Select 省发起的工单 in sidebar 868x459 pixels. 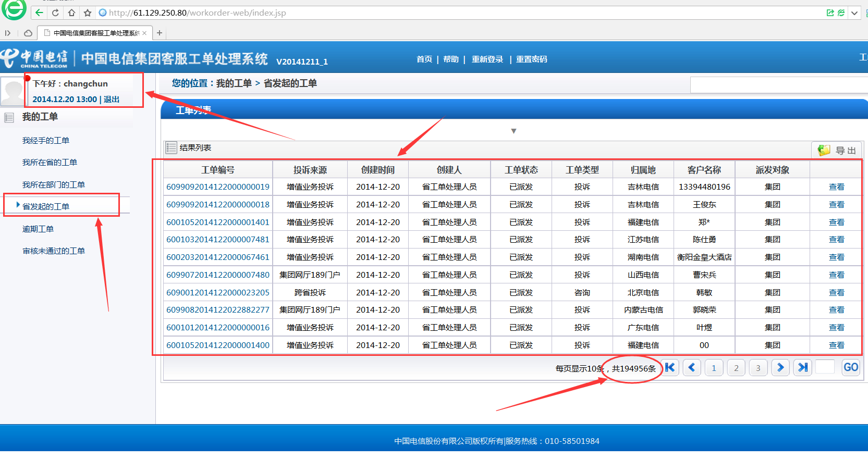click(46, 206)
